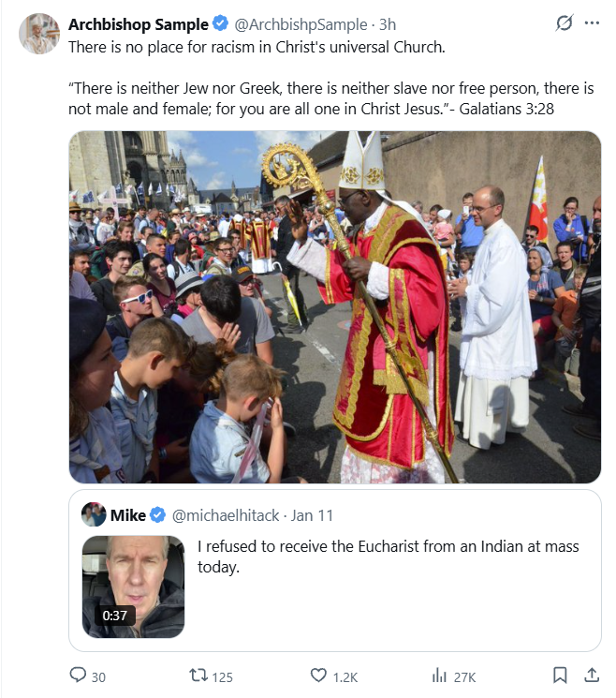This screenshot has height=698, width=616.
Task: Click the Jan 11 quoted post date
Action: [312, 515]
